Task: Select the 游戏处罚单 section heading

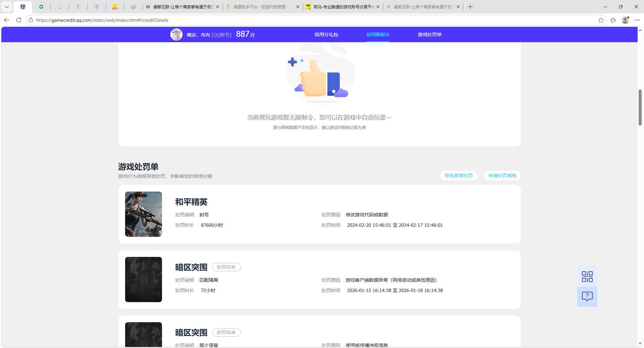Action: coord(138,166)
